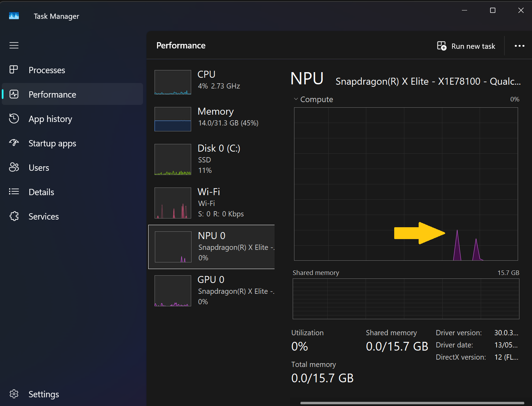Open the ellipsis options menu
This screenshot has height=406, width=532.
pyautogui.click(x=519, y=46)
